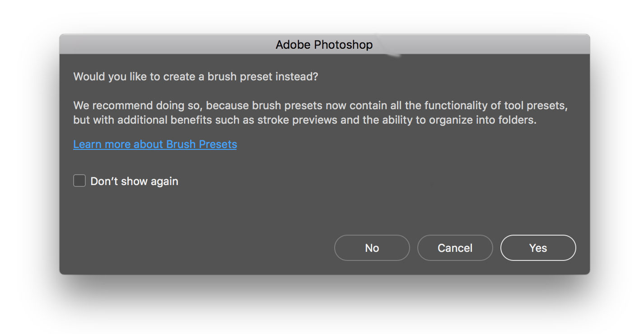644x334 pixels.
Task: Select Cancel to abort the preset prompt
Action: point(455,248)
